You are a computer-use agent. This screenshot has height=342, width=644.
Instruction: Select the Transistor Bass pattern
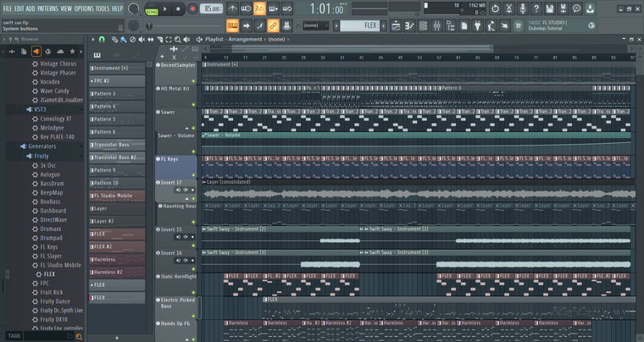pyautogui.click(x=117, y=145)
